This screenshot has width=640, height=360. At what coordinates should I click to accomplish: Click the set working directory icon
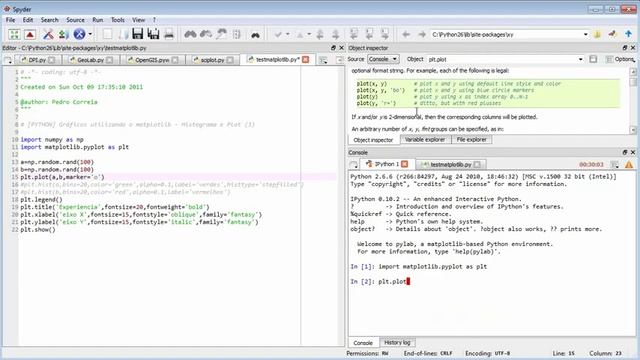(613, 35)
